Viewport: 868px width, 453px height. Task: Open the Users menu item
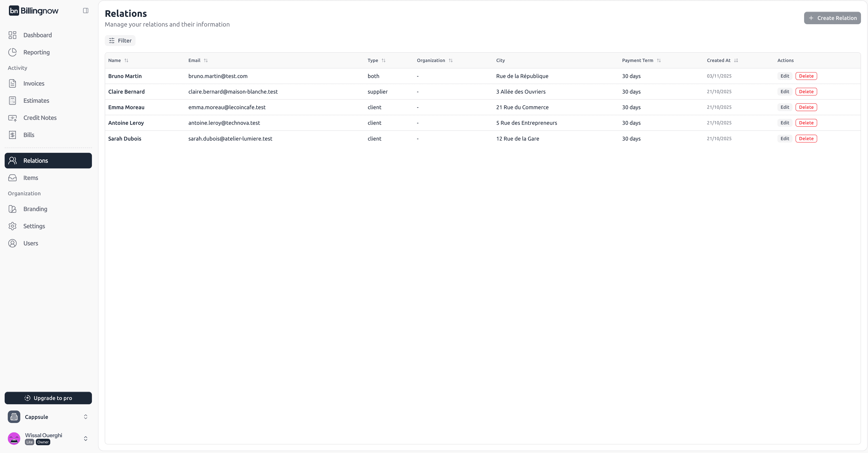point(30,243)
